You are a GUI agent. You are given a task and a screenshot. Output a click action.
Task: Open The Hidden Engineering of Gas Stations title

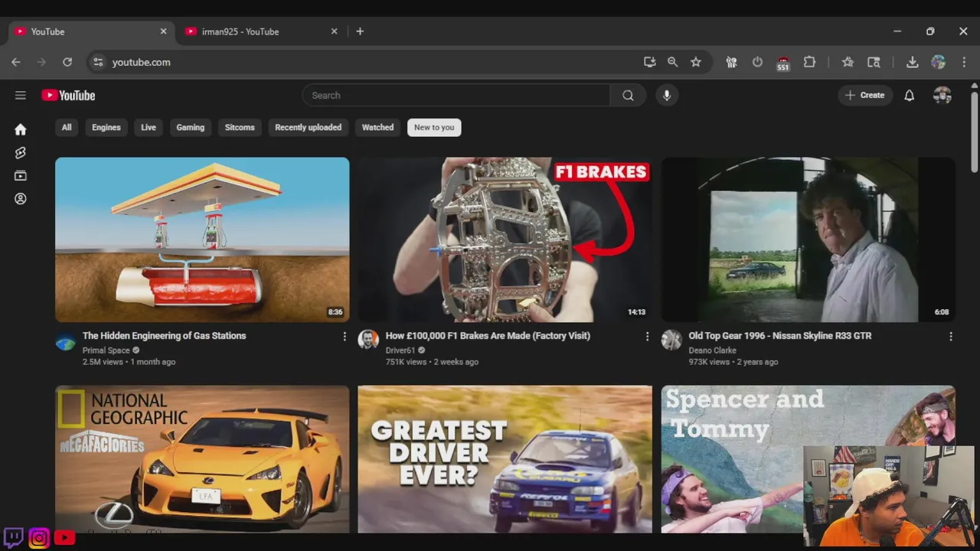pyautogui.click(x=164, y=336)
